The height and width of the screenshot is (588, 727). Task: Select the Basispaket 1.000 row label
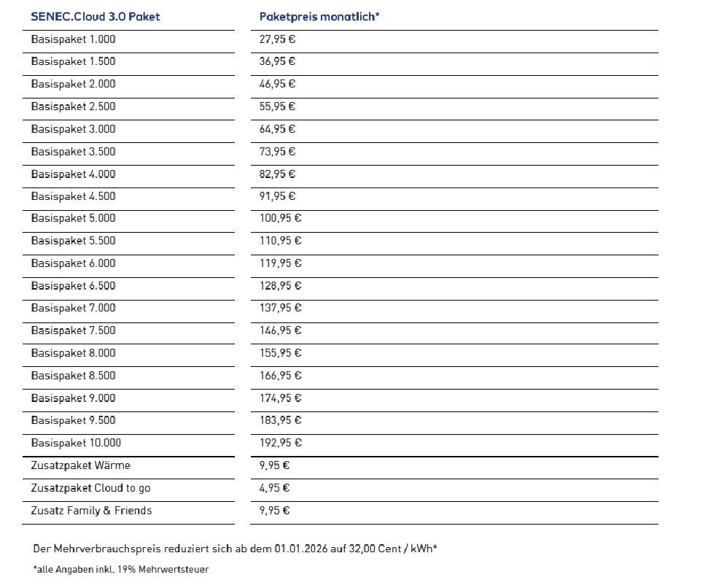(73, 39)
